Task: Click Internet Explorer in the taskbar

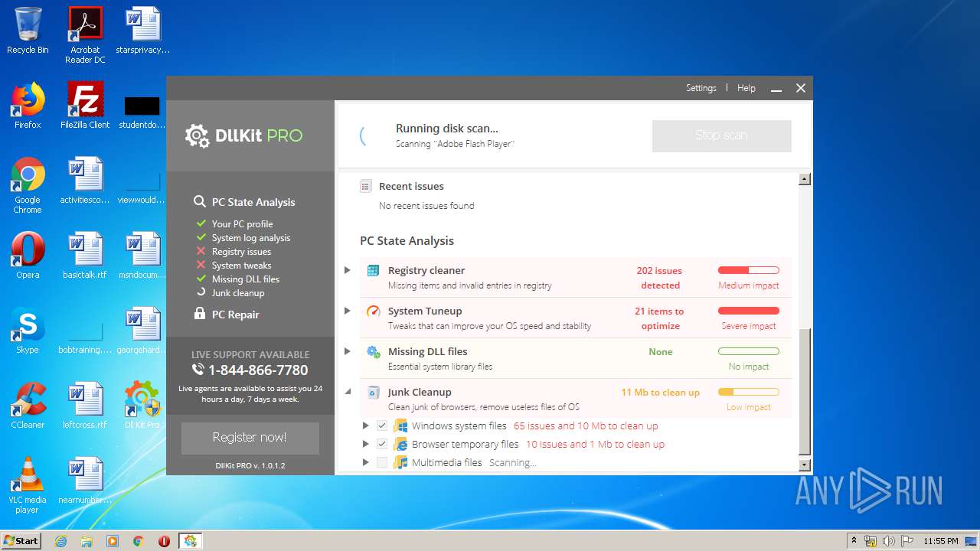Action: (61, 541)
